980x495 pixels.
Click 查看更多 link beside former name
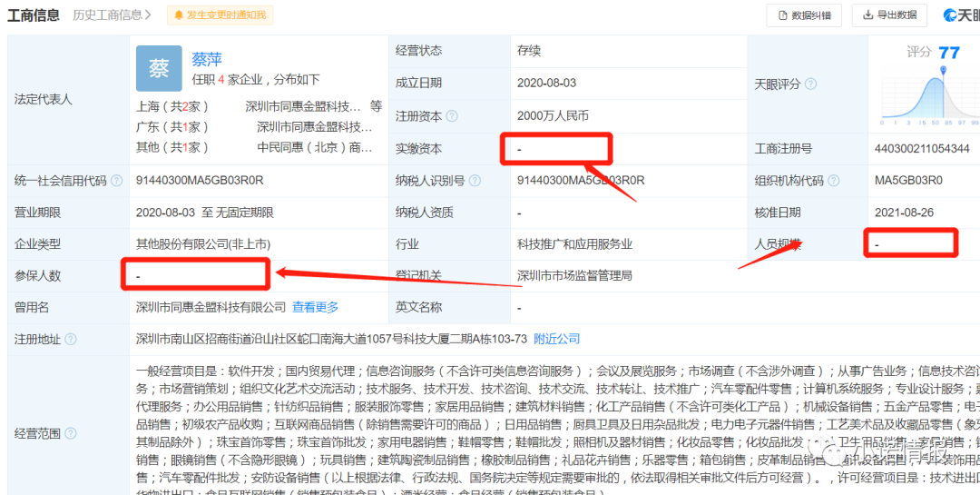[x=316, y=307]
